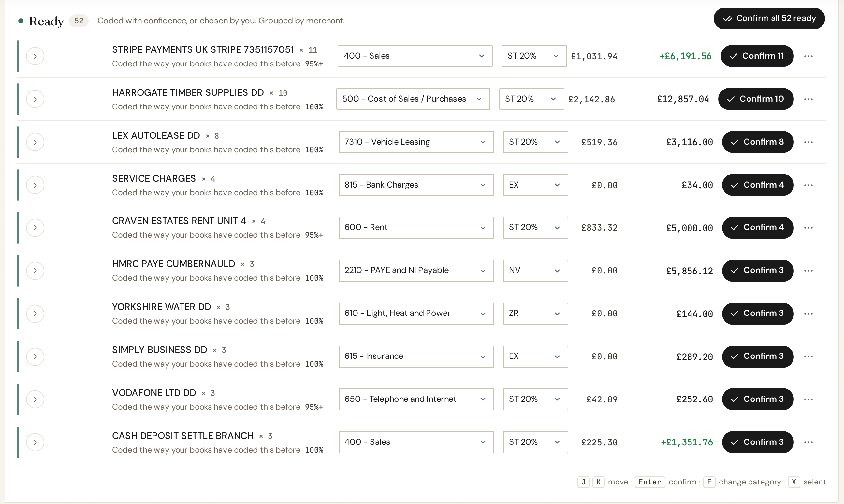844x504 pixels.
Task: Change the NV tax rate for HMRC PAYE
Action: [535, 271]
